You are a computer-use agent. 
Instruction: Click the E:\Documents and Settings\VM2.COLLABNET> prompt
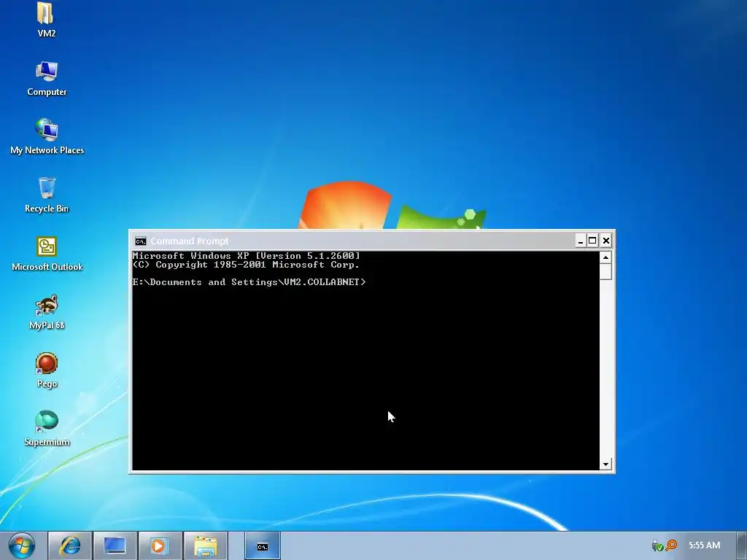point(249,282)
